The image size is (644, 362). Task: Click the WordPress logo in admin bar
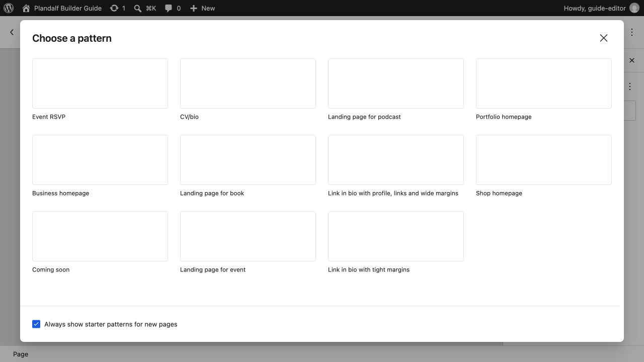[x=9, y=8]
